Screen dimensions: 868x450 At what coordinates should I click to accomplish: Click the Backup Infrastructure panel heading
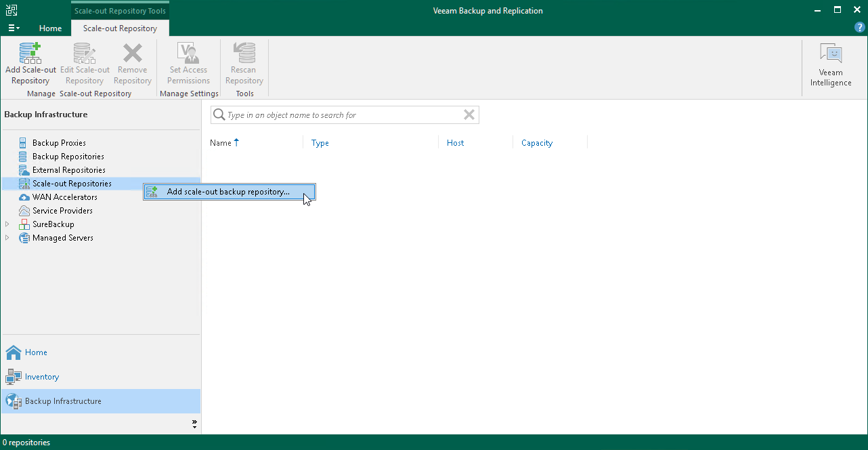pyautogui.click(x=46, y=115)
